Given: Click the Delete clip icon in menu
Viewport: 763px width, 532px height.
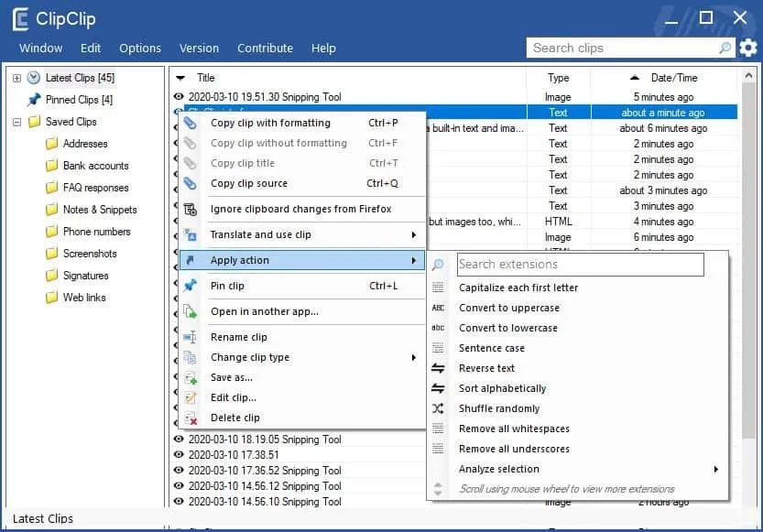Looking at the screenshot, I should tap(191, 418).
